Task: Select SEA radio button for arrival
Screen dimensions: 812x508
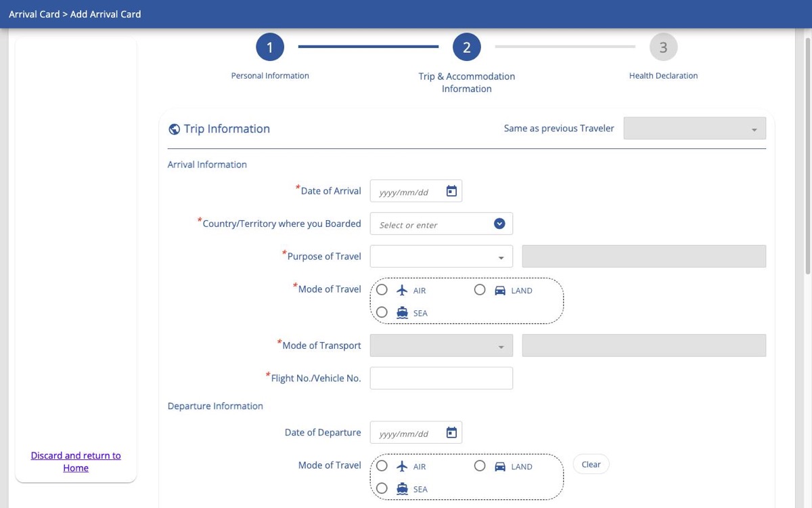Action: pos(382,312)
